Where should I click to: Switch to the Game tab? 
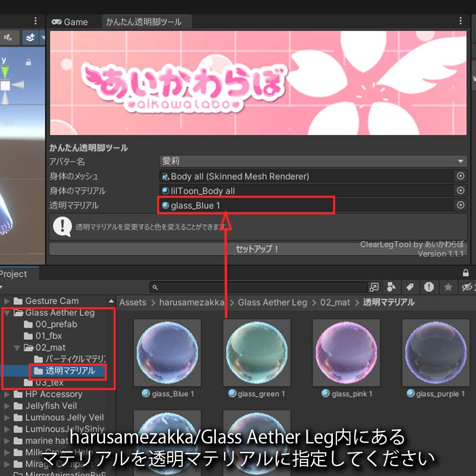(70, 22)
